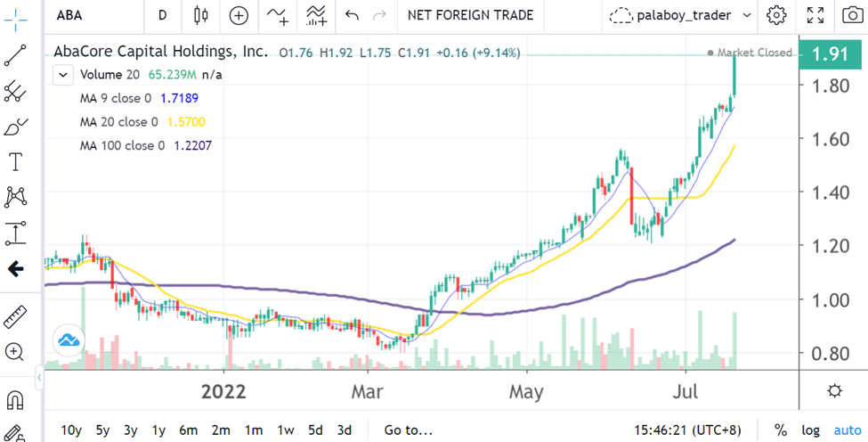Select the pitchfork drawing tool
Screen dimensions: 868x442
15,92
